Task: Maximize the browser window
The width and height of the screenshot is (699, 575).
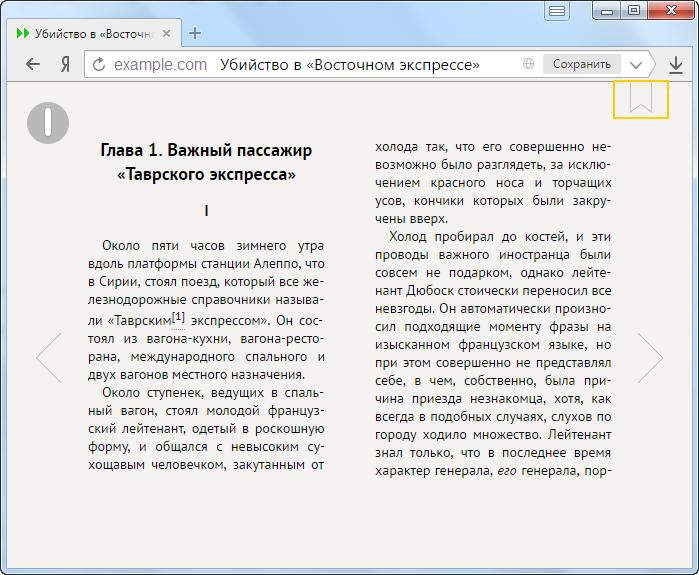Action: point(634,11)
